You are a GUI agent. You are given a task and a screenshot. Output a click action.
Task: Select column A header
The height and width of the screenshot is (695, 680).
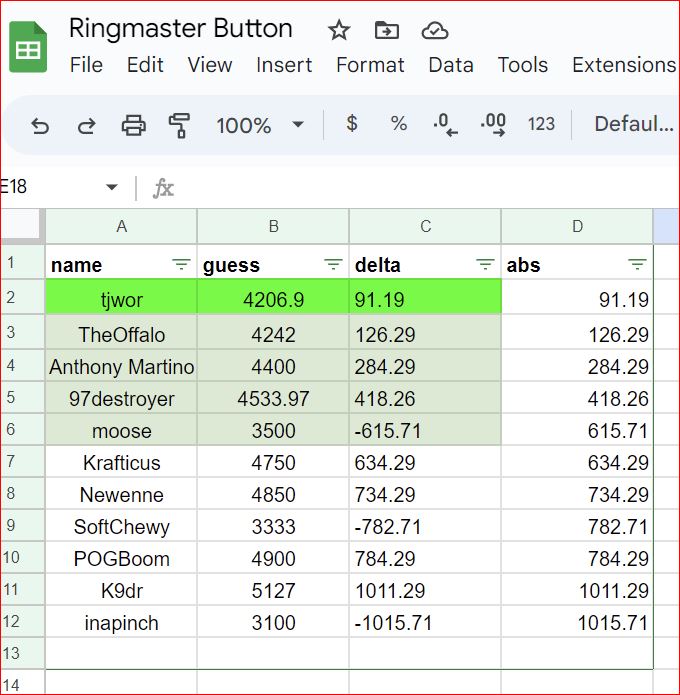pos(121,226)
